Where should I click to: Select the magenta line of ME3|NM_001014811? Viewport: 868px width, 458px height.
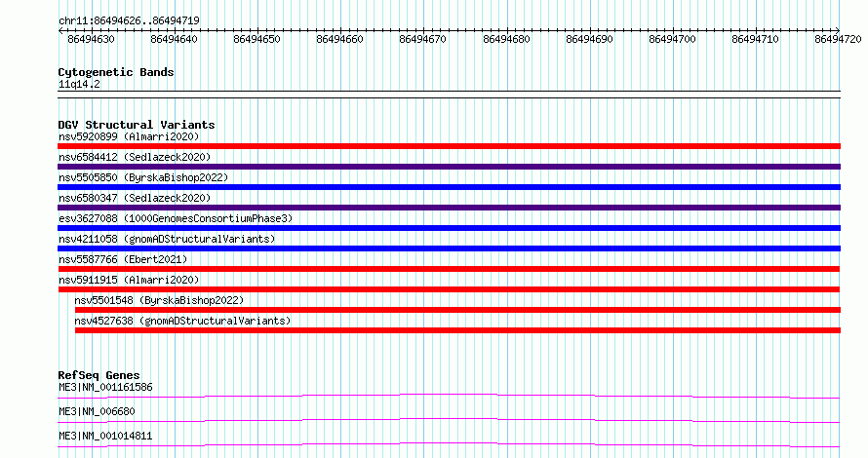pyautogui.click(x=449, y=444)
